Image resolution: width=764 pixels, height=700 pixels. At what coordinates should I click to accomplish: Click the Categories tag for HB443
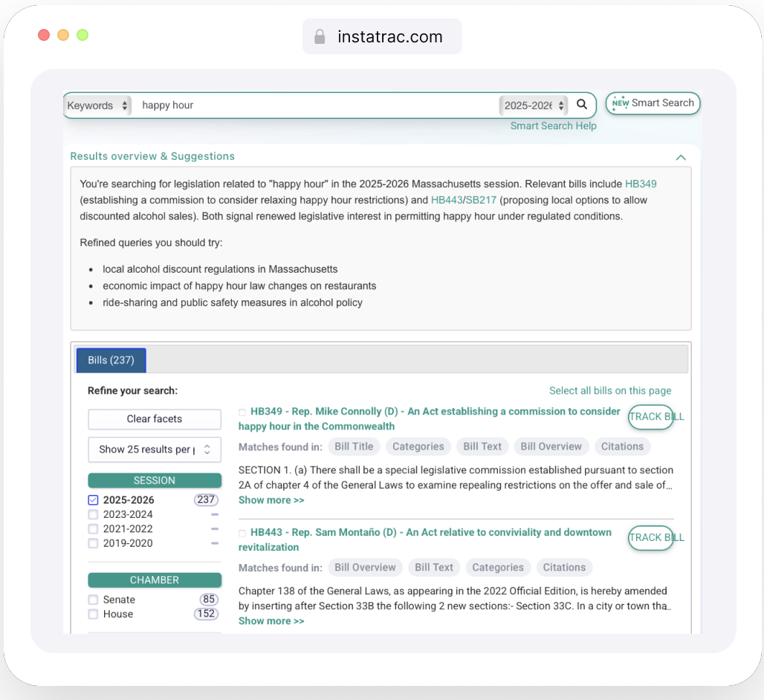[x=498, y=567]
